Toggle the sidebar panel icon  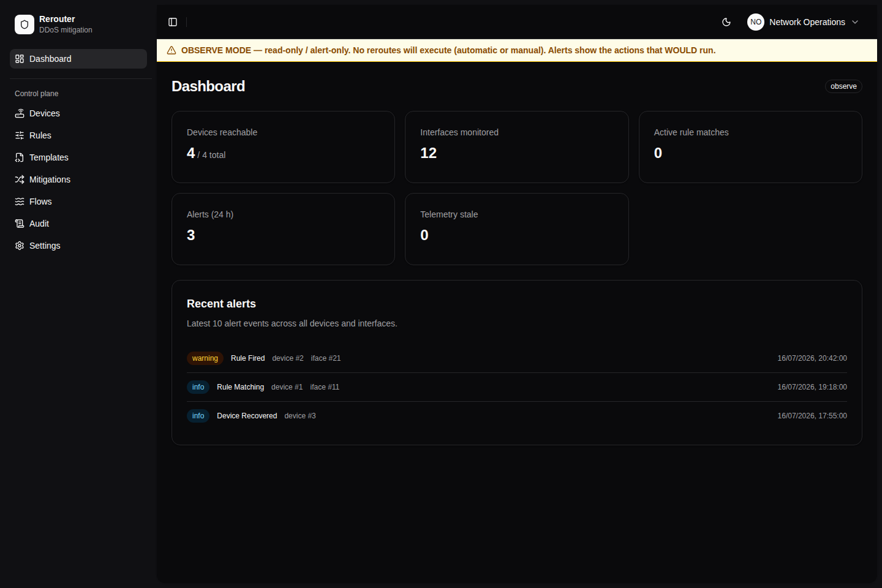point(173,22)
